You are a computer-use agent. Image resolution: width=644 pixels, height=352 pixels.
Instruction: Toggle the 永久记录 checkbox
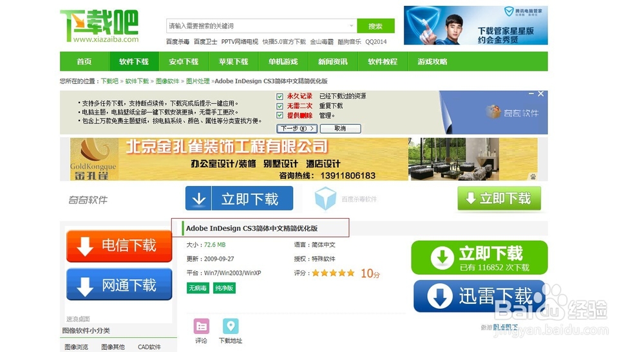point(279,97)
